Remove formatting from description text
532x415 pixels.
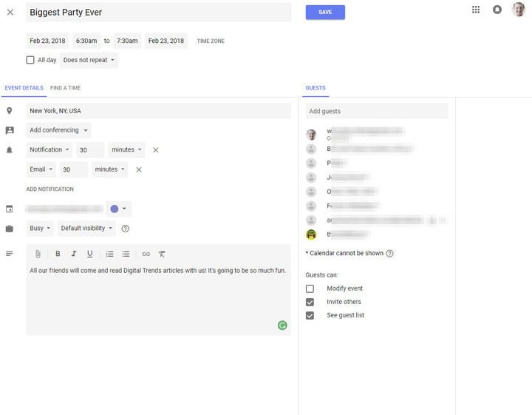click(162, 254)
